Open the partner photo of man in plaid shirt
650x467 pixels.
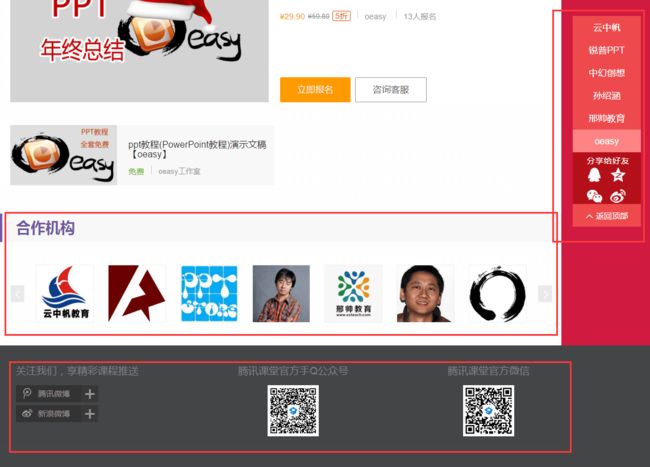click(281, 293)
